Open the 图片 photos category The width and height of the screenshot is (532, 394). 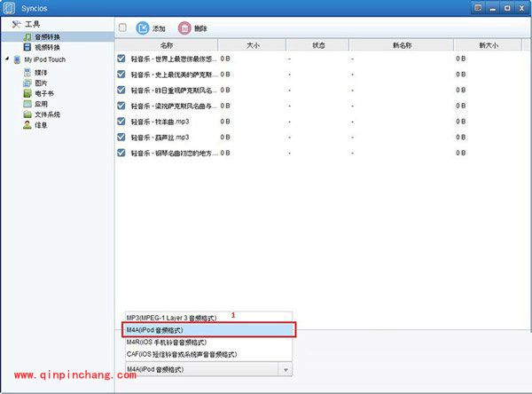coord(41,83)
